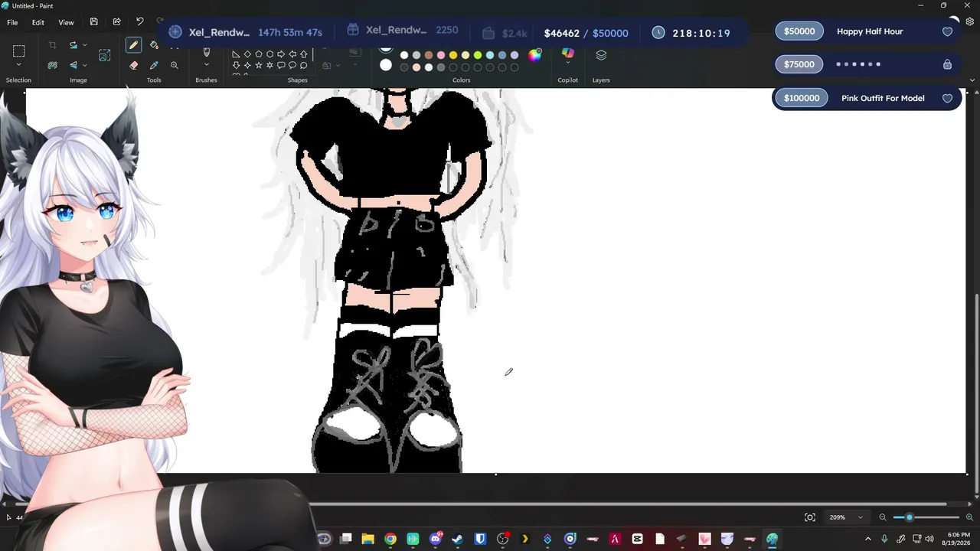Viewport: 980px width, 551px height.
Task: Click the Share icon
Action: [x=116, y=22]
